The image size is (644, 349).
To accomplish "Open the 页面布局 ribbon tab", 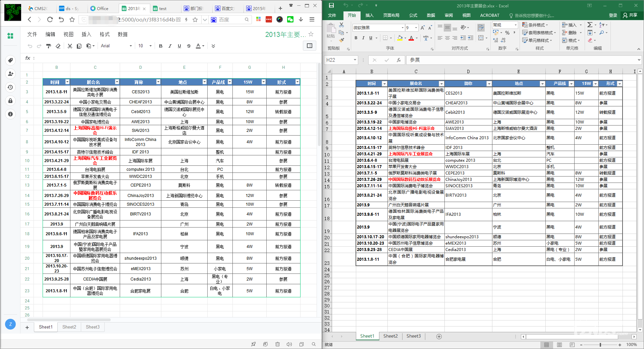I will pos(391,15).
